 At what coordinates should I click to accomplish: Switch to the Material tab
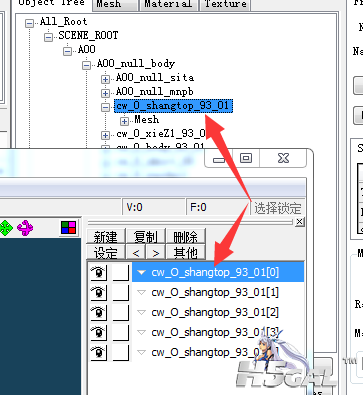[x=168, y=5]
